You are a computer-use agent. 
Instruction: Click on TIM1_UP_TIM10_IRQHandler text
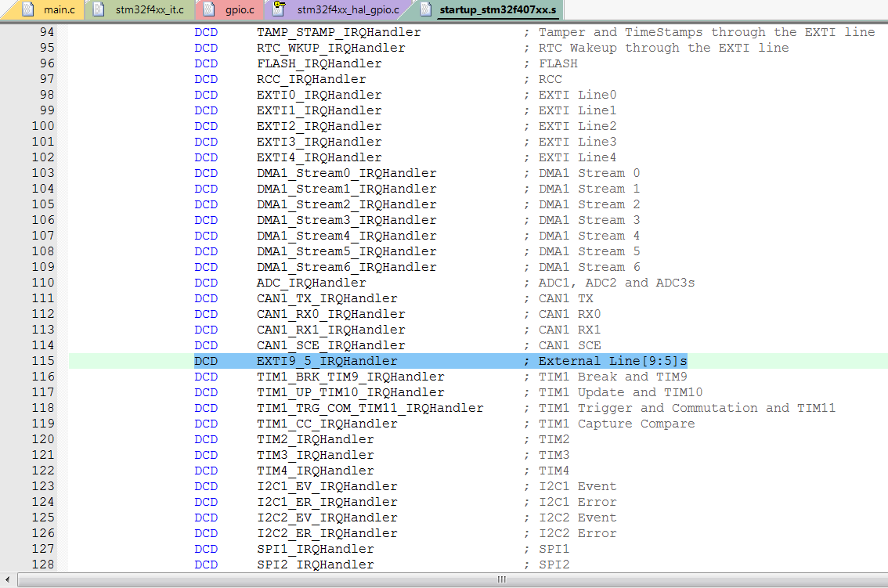tap(351, 392)
